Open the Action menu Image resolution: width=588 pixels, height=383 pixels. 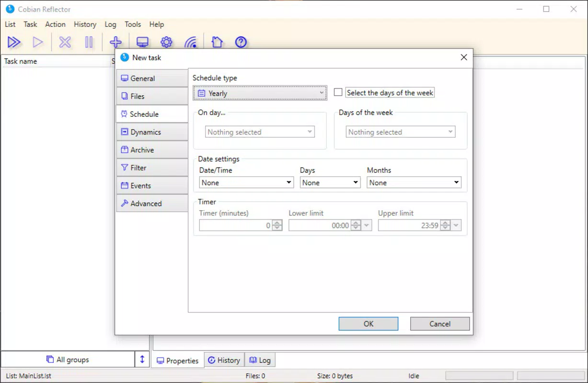tap(55, 24)
